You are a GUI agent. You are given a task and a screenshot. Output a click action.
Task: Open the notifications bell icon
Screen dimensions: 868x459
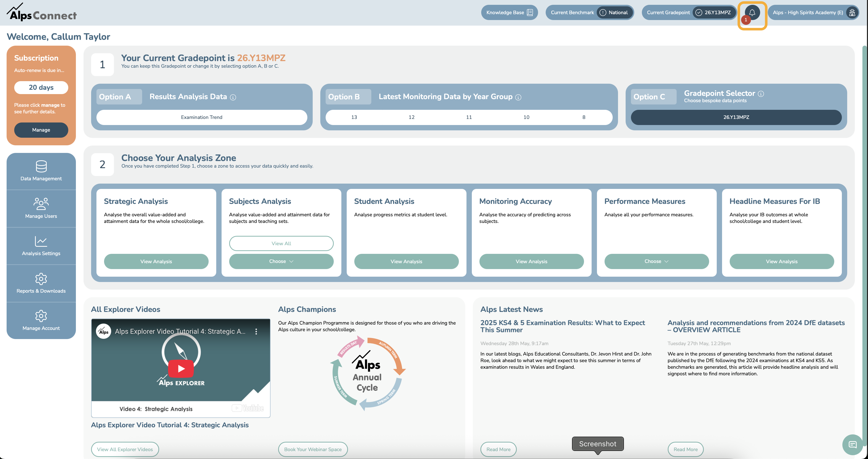point(752,13)
